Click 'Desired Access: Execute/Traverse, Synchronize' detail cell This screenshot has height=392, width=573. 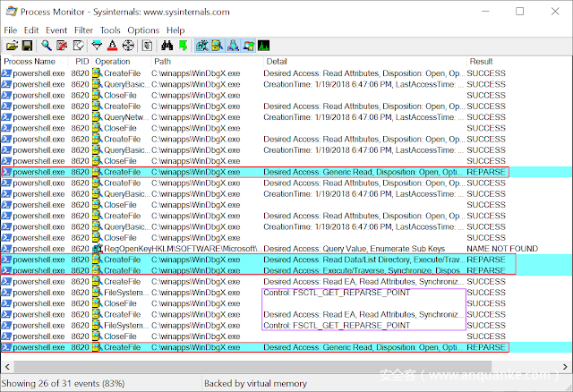pos(364,270)
